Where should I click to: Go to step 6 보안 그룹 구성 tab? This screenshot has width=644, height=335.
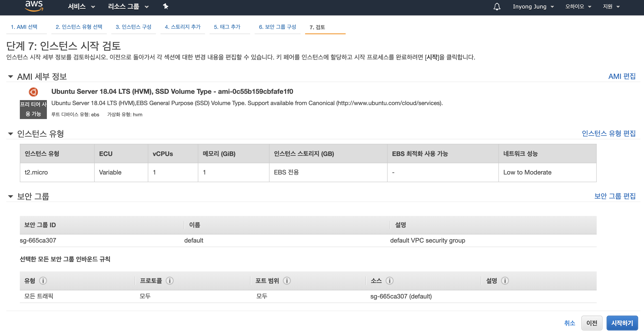[277, 27]
